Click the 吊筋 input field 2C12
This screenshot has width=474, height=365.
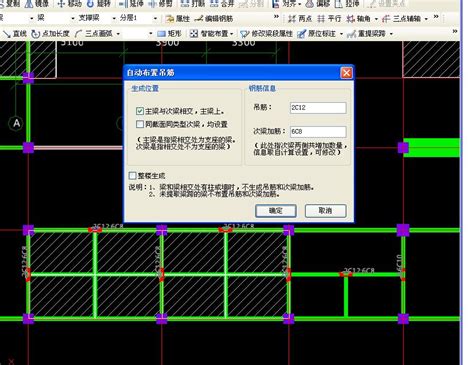pos(318,108)
